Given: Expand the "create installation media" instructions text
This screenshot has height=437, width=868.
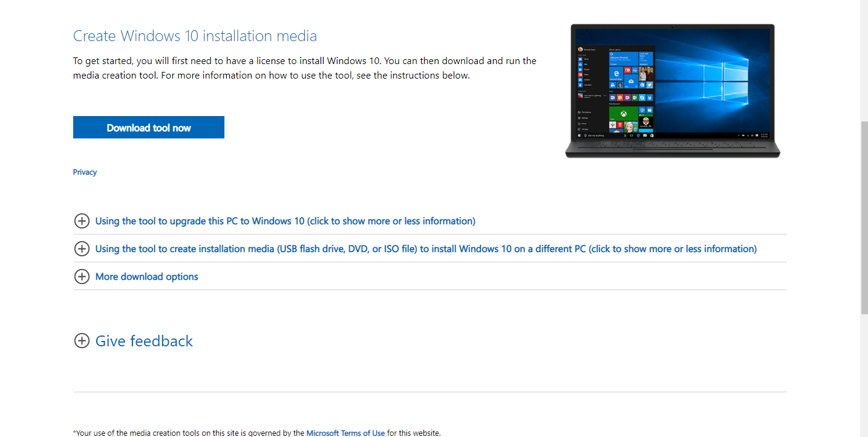Looking at the screenshot, I should (x=426, y=249).
